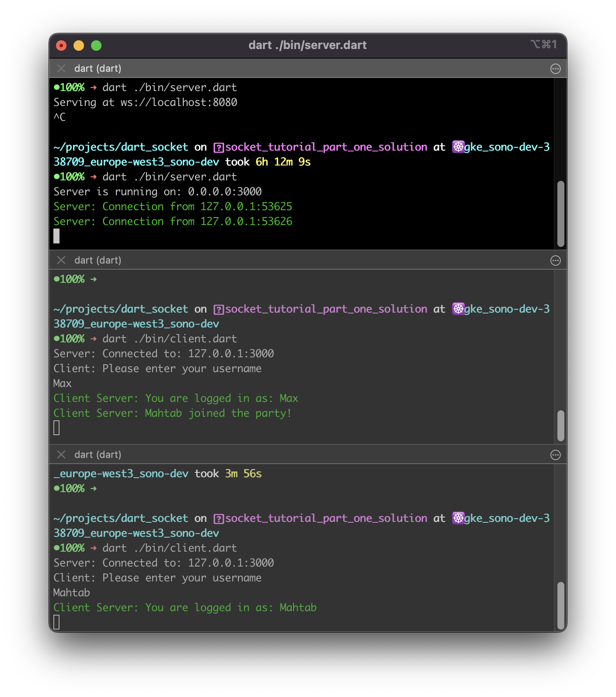This screenshot has height=697, width=616.
Task: Click 'Connected to: 127.0.0.1:3000' in middle pane
Action: pyautogui.click(x=188, y=354)
